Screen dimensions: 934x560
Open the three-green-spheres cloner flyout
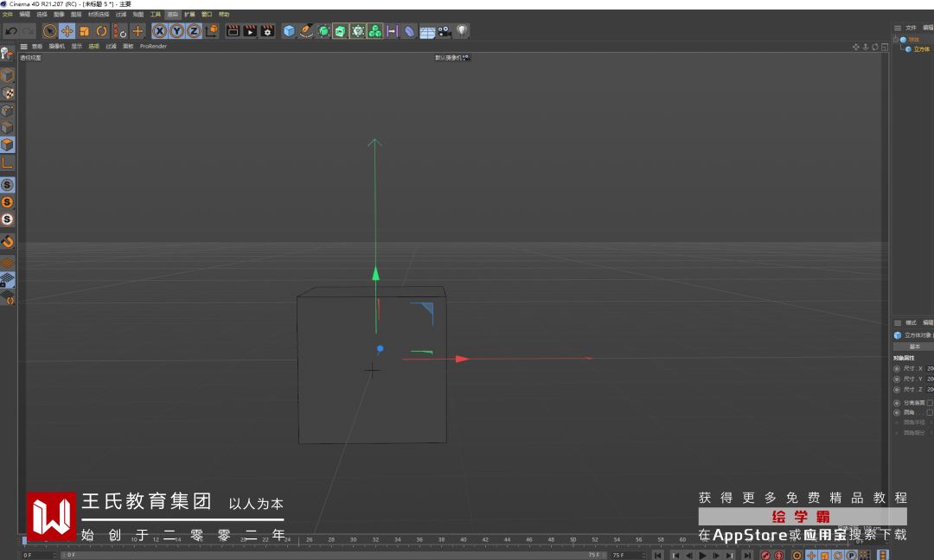374,31
